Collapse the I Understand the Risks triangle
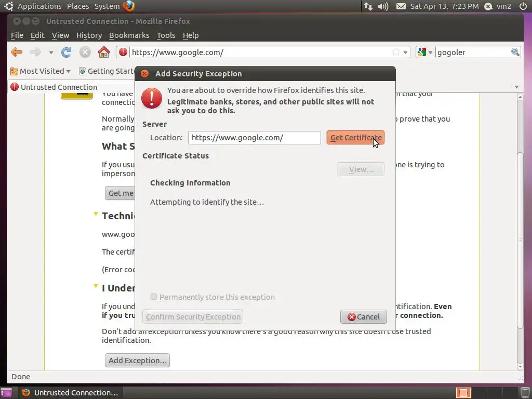The image size is (532, 399). [96, 286]
